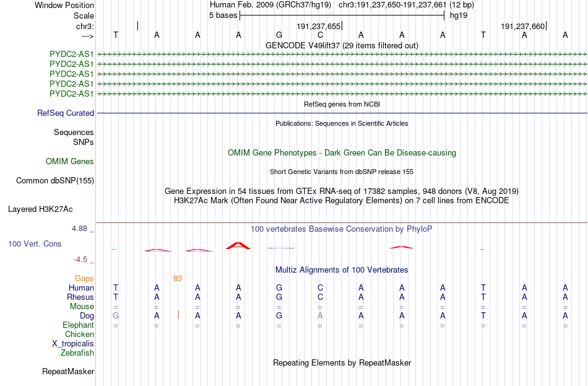Screen dimensions: 588x386
Task: Click the strand direction arrow label
Action: (88, 36)
